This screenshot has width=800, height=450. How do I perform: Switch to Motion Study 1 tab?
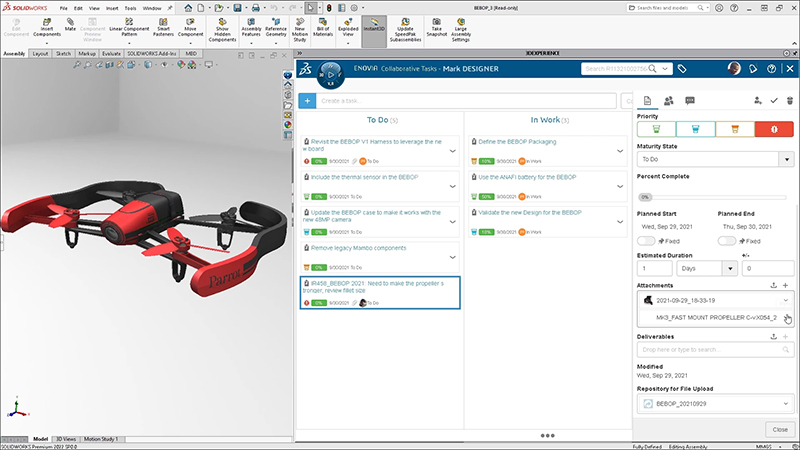(x=101, y=439)
